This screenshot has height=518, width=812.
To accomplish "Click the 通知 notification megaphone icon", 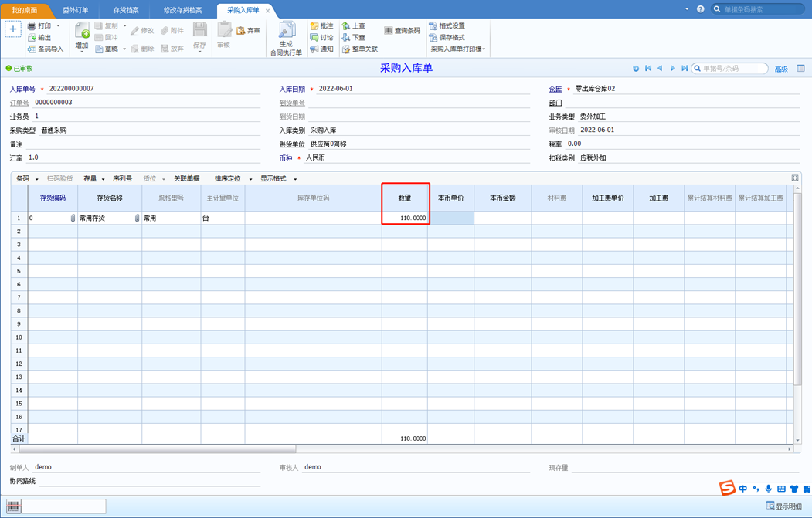I will [314, 49].
